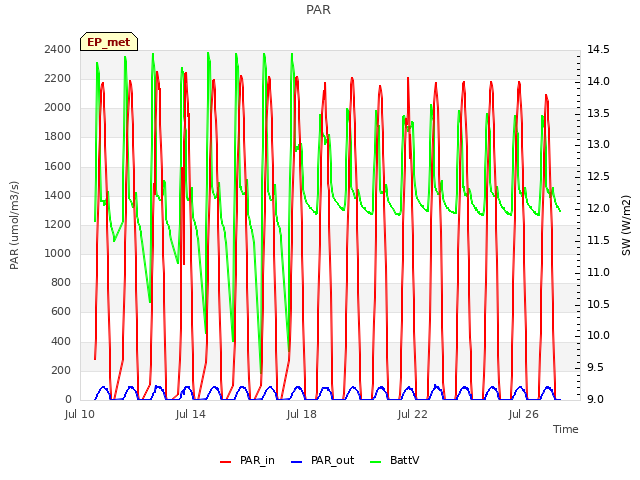The width and height of the screenshot is (640, 480).
Task: Click the '200' left axis label
Action: coord(61,370)
